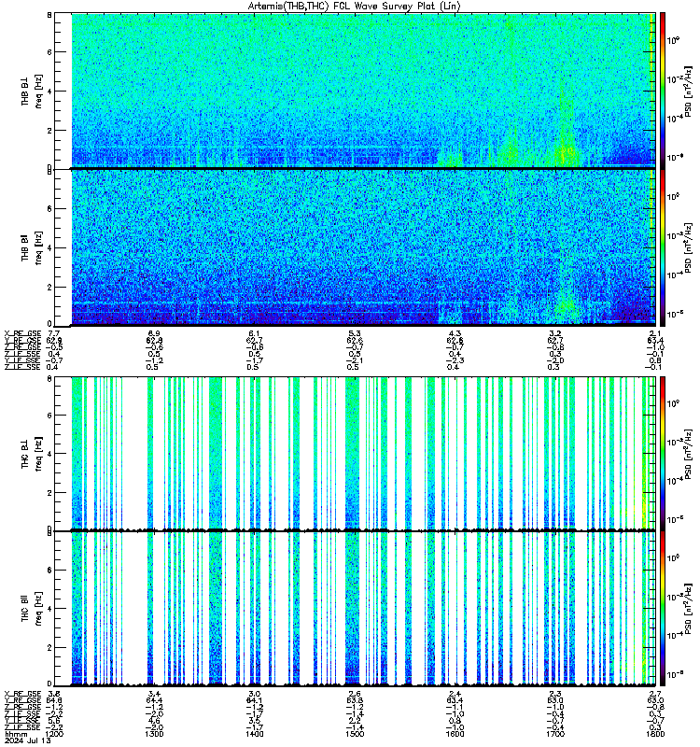Click the THB X_RE_GSE value 5.3
This screenshot has height=747, width=700.
click(355, 333)
